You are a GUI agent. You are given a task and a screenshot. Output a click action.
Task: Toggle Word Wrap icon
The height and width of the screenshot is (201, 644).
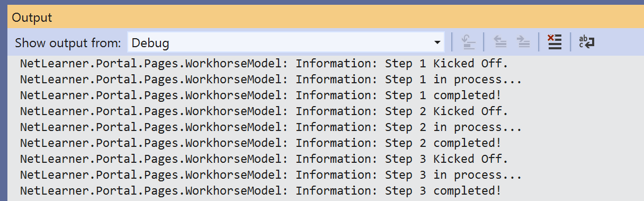coord(586,42)
